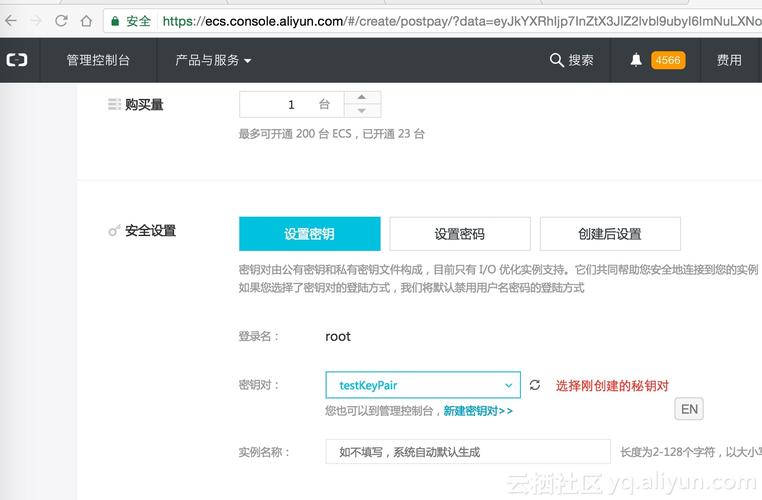Click the search magnifier icon
This screenshot has width=762, height=500.
pos(556,60)
